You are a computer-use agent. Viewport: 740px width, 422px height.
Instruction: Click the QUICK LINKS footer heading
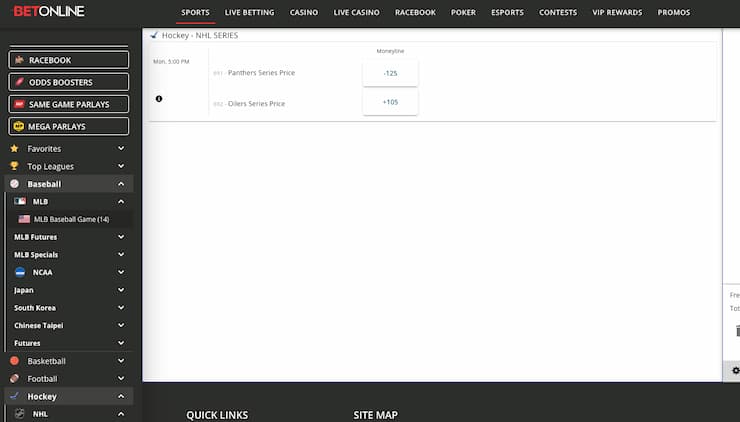[217, 415]
